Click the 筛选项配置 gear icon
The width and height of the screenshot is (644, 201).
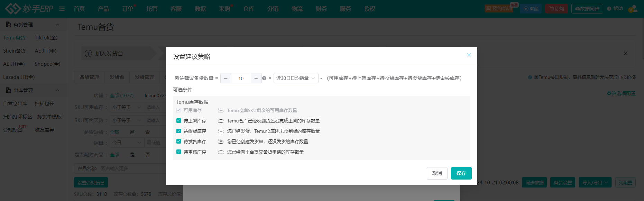(609, 93)
